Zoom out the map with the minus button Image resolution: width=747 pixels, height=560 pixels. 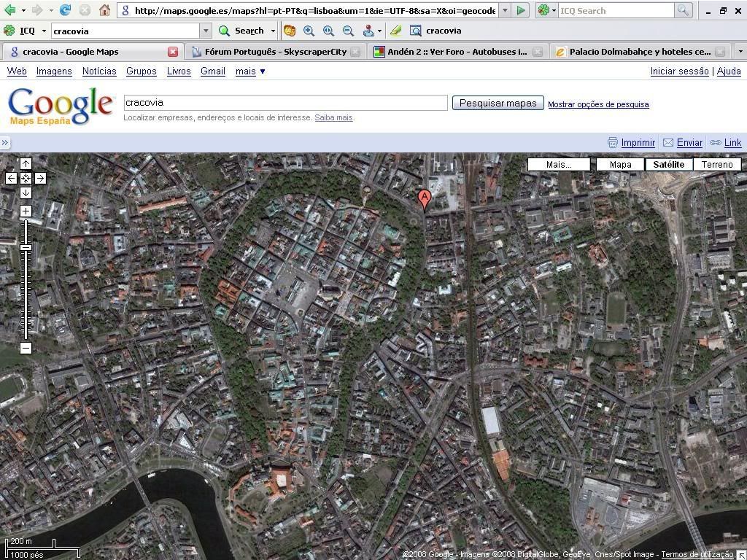(x=26, y=348)
